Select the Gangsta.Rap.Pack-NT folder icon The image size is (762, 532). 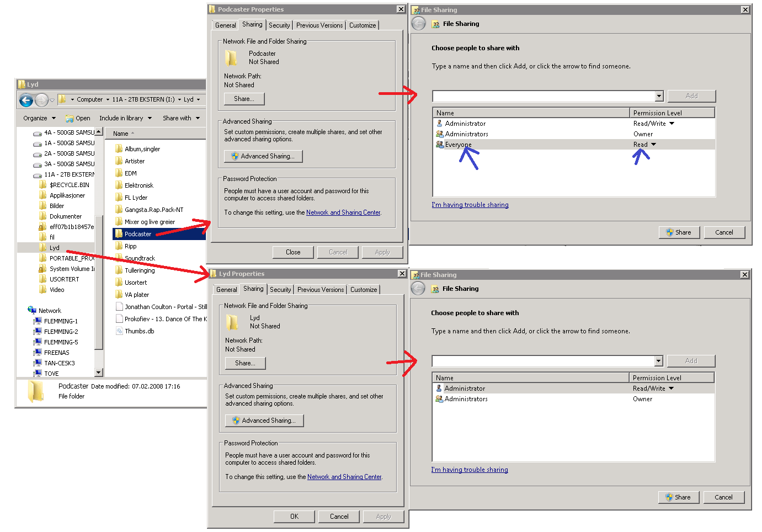pos(119,210)
